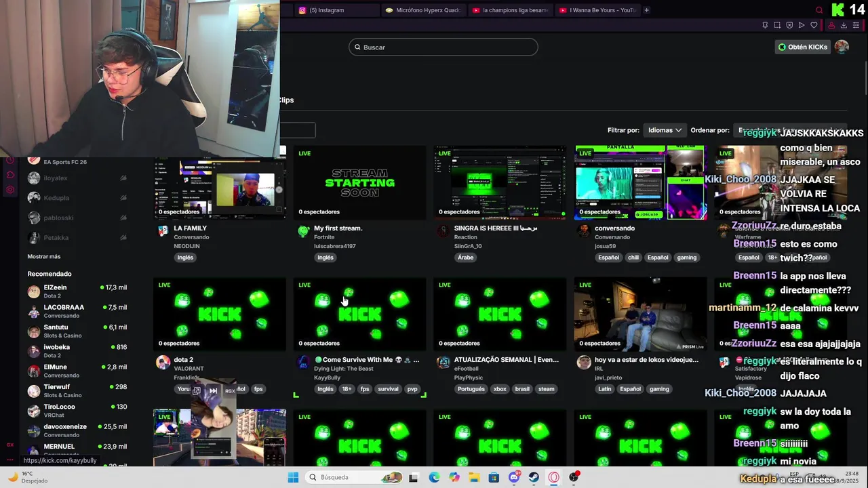Click the player play icon in toolbar
Viewport: 868px width, 488px height.
coord(802,25)
